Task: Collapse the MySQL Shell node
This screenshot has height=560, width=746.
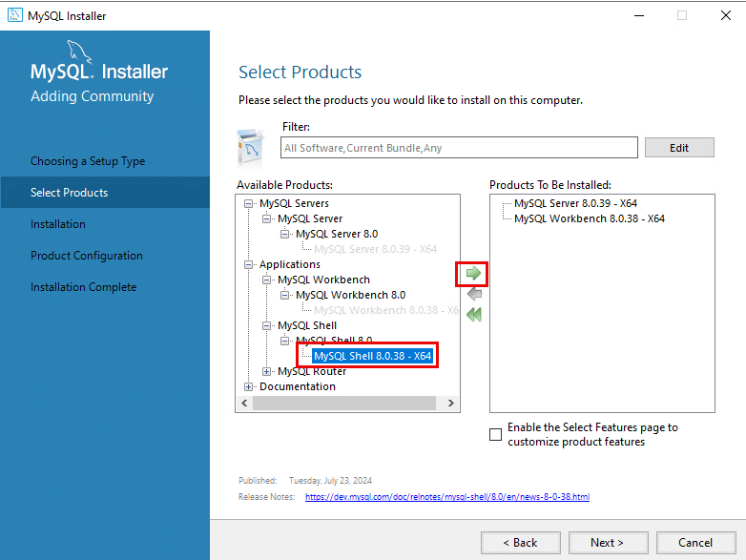Action: click(x=266, y=326)
